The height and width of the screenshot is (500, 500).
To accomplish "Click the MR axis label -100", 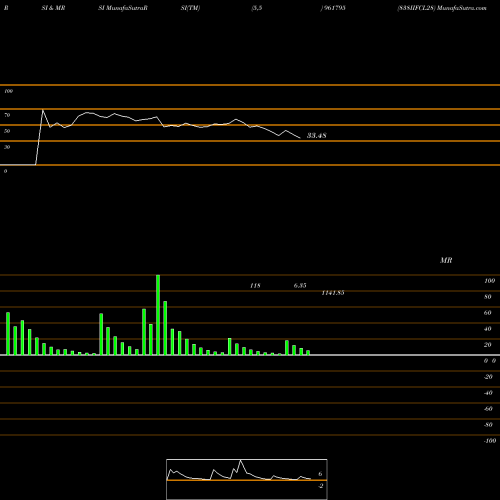I will point(490,441).
